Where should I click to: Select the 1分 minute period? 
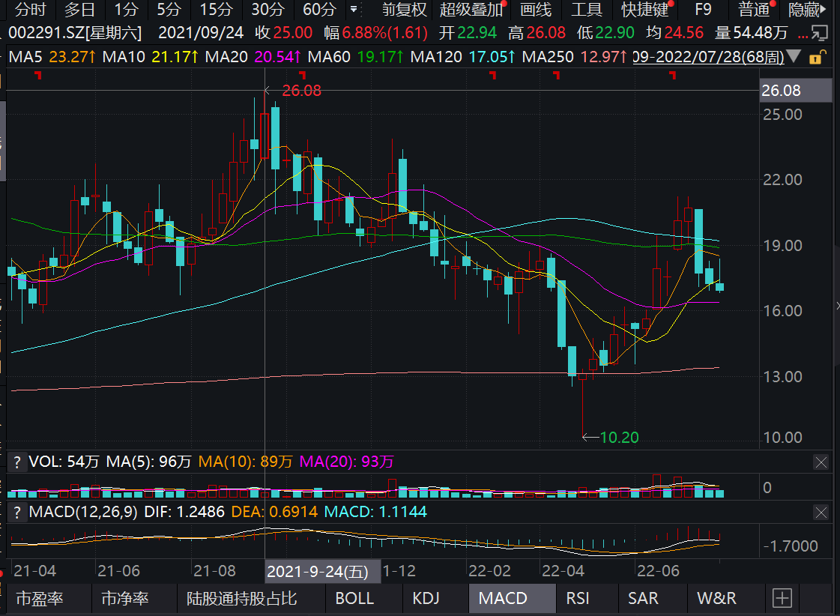(x=127, y=9)
